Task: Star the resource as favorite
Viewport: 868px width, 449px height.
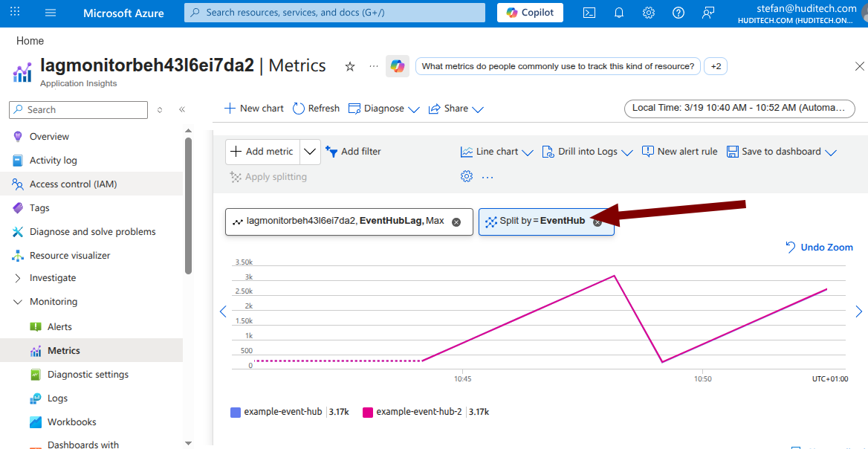Action: click(x=350, y=66)
